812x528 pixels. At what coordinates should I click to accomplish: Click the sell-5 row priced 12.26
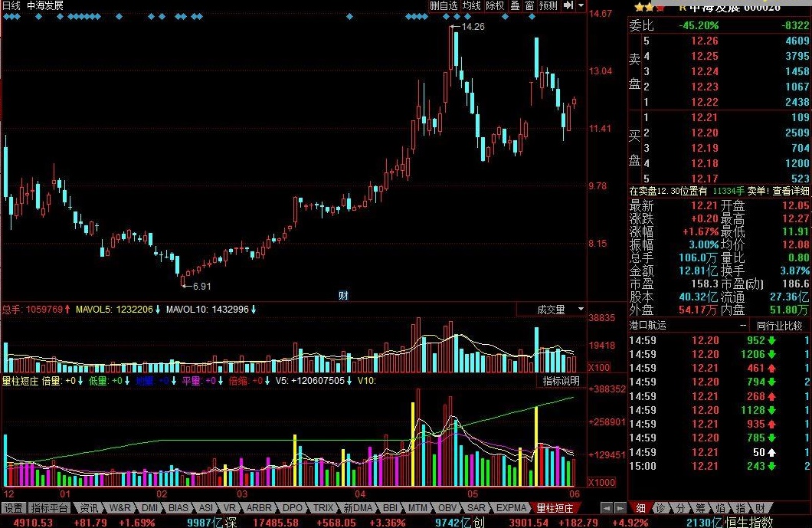725,41
